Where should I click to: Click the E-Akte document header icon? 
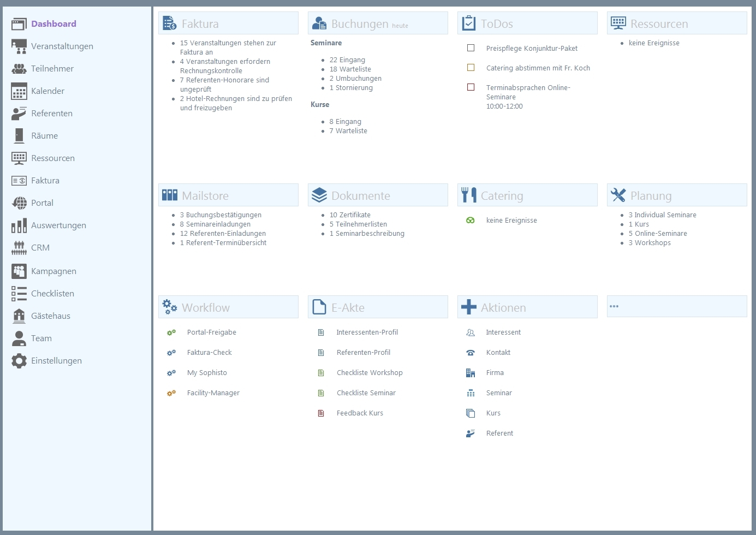coord(319,307)
